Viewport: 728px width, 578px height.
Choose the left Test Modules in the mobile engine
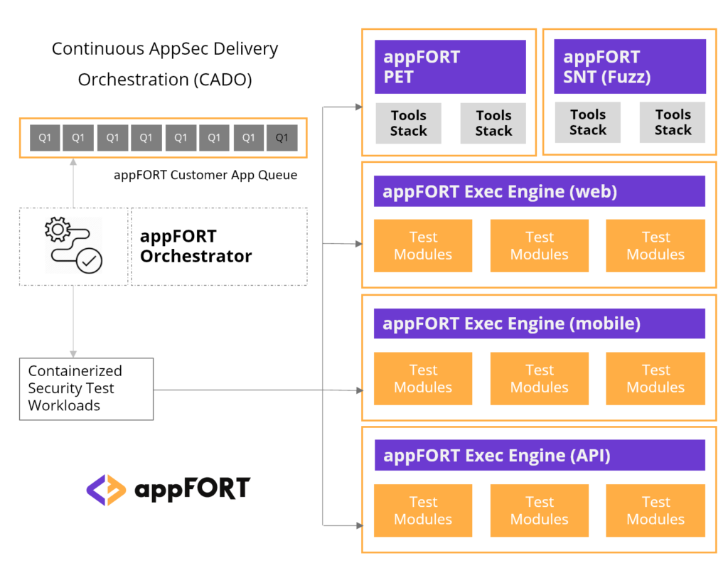[x=423, y=379]
